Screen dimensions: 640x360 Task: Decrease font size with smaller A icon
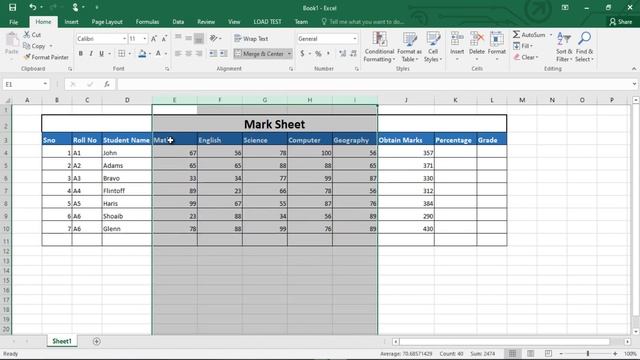(164, 39)
